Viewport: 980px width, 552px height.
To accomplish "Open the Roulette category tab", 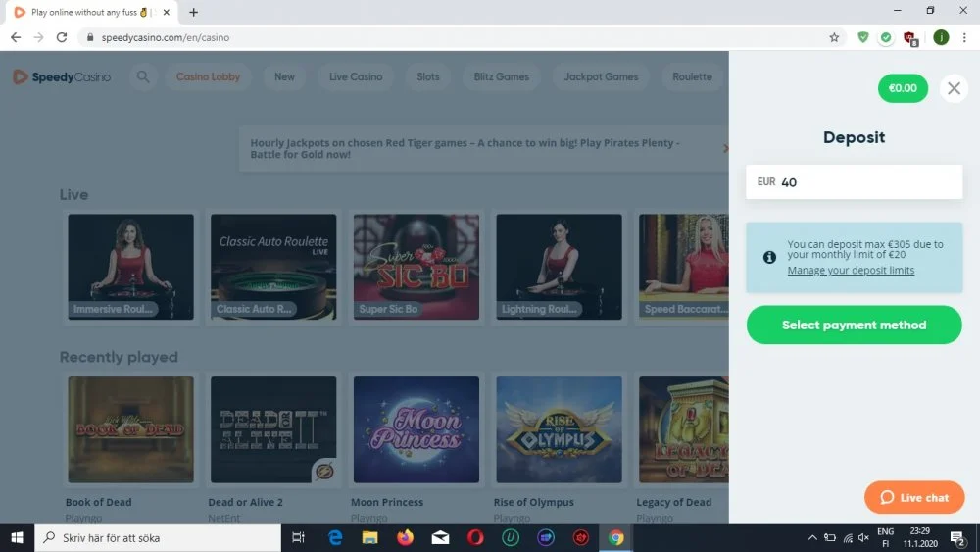I will pyautogui.click(x=692, y=76).
